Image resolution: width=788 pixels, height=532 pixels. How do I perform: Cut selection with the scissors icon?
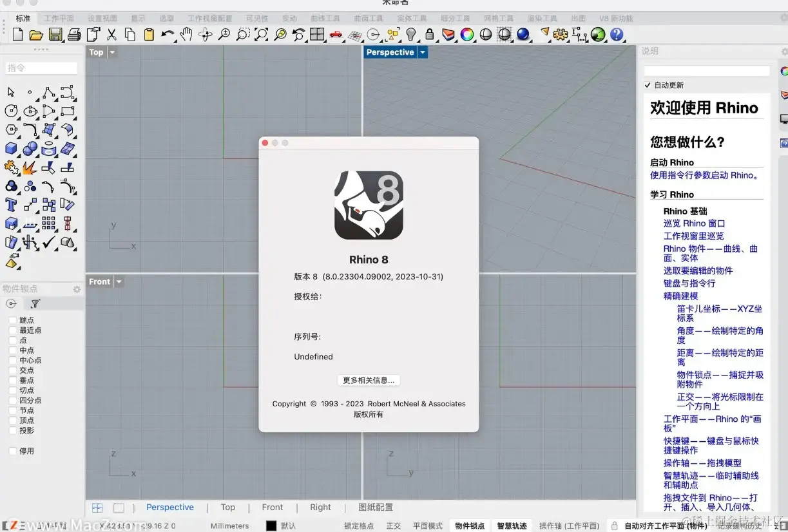tap(111, 34)
